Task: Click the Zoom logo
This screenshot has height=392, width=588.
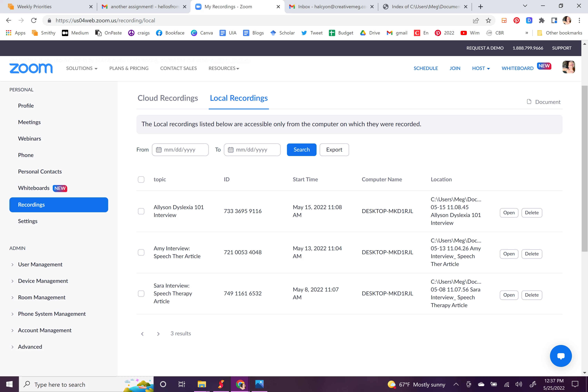Action: 31,68
